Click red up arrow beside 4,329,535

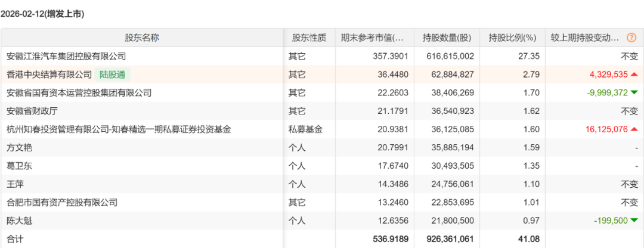634,75
